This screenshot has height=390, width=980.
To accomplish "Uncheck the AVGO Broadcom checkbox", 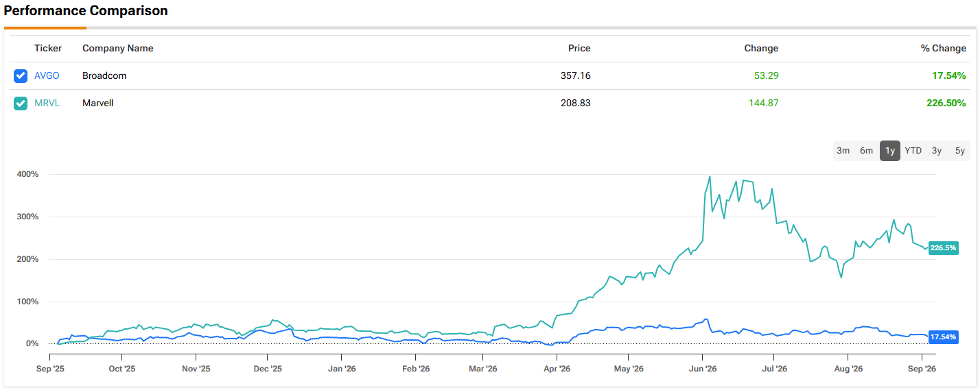I will [21, 76].
